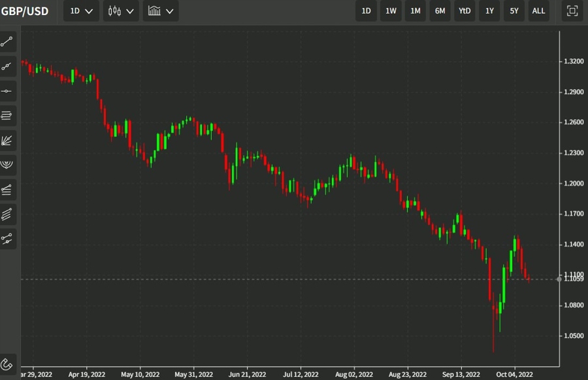Set chart range to ALL
Screen dimensions: 588x380
(x=538, y=11)
